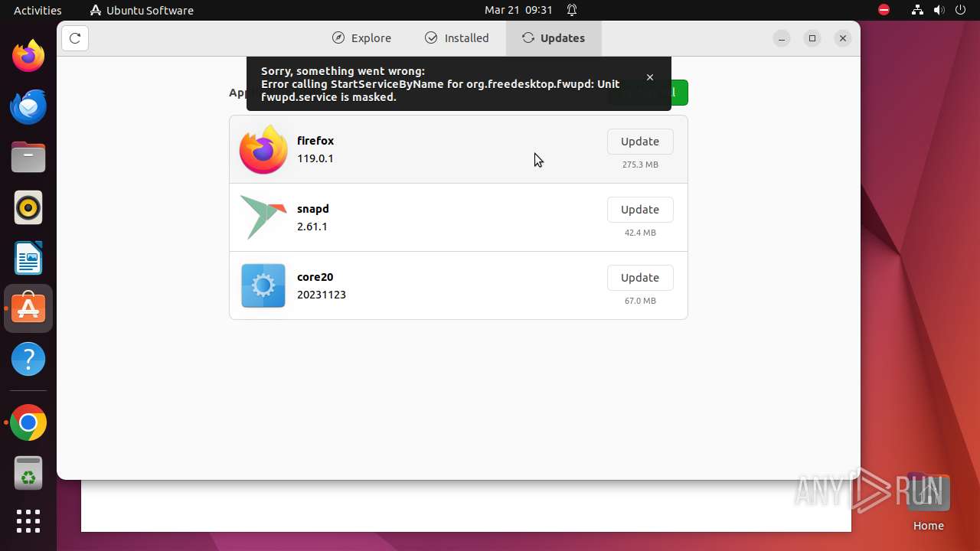
Task: Open the firefox app icon in list
Action: [263, 149]
